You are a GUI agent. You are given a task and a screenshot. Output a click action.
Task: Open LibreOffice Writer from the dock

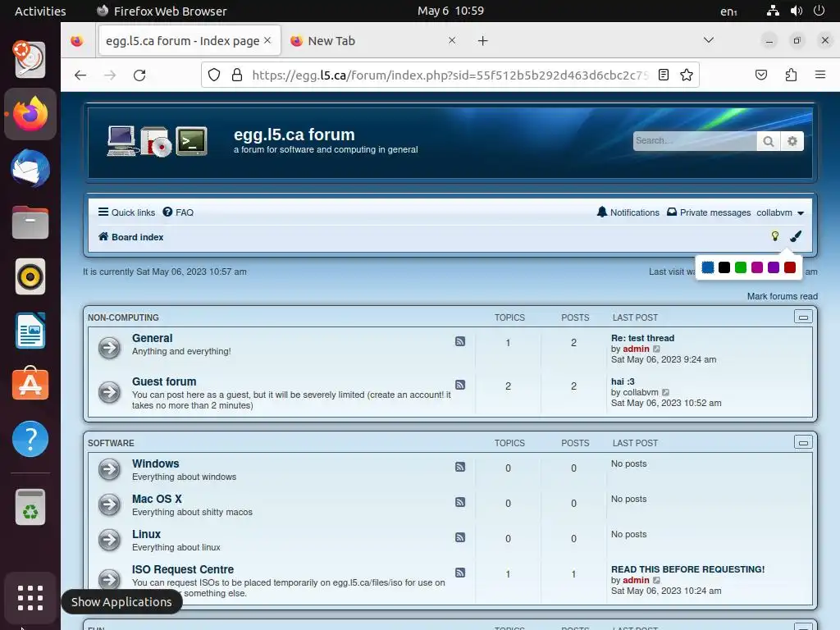point(30,331)
